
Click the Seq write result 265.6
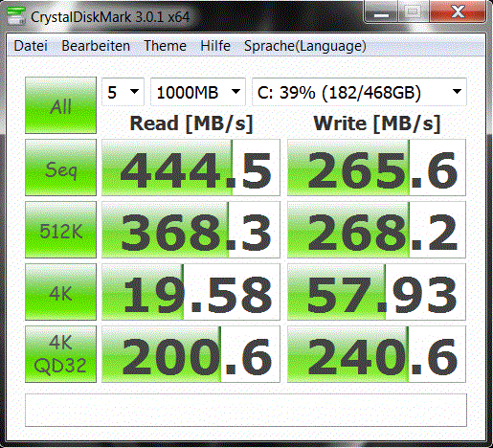[x=376, y=168]
